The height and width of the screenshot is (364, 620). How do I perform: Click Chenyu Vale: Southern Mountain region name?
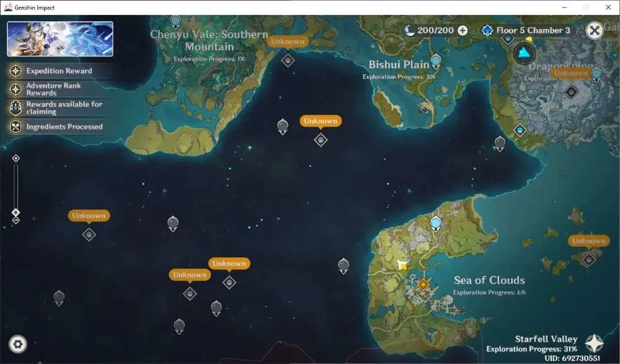point(209,40)
